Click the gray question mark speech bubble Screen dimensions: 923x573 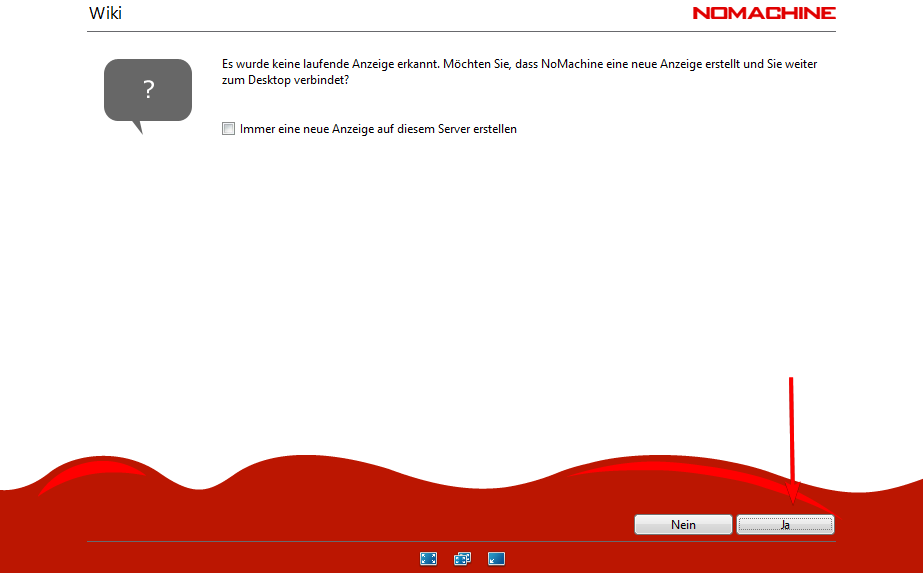[x=147, y=92]
